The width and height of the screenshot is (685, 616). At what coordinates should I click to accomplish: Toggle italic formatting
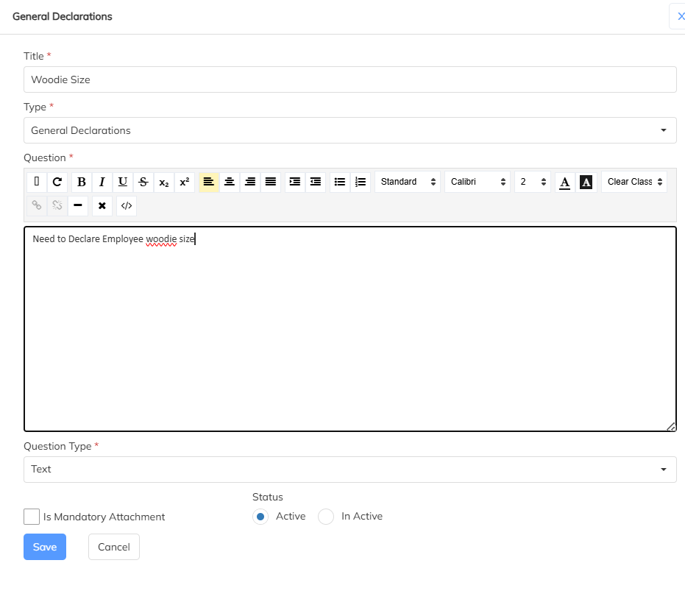click(102, 182)
